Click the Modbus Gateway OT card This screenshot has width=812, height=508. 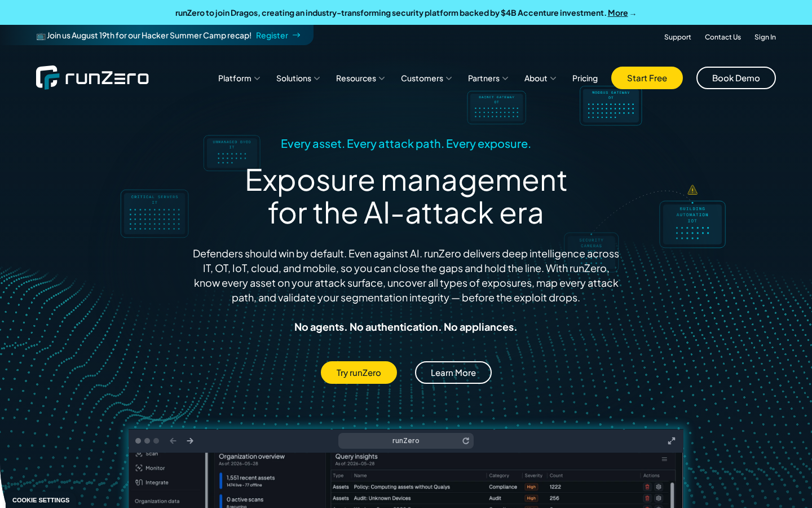click(611, 106)
